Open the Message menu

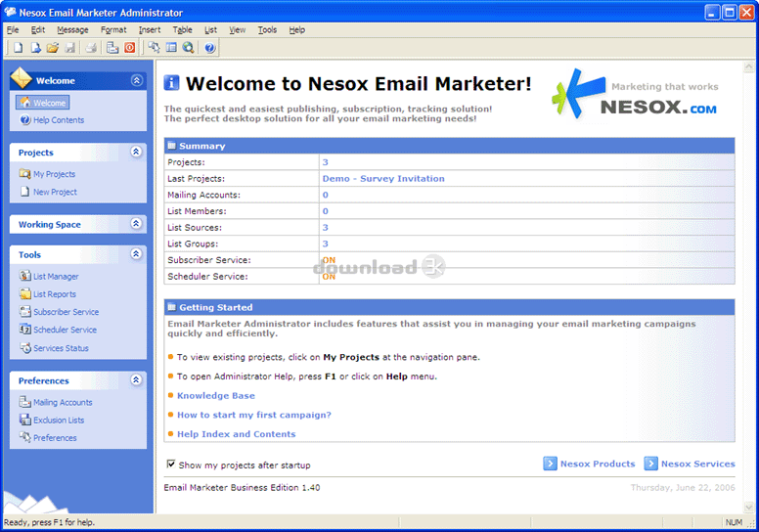point(72,30)
